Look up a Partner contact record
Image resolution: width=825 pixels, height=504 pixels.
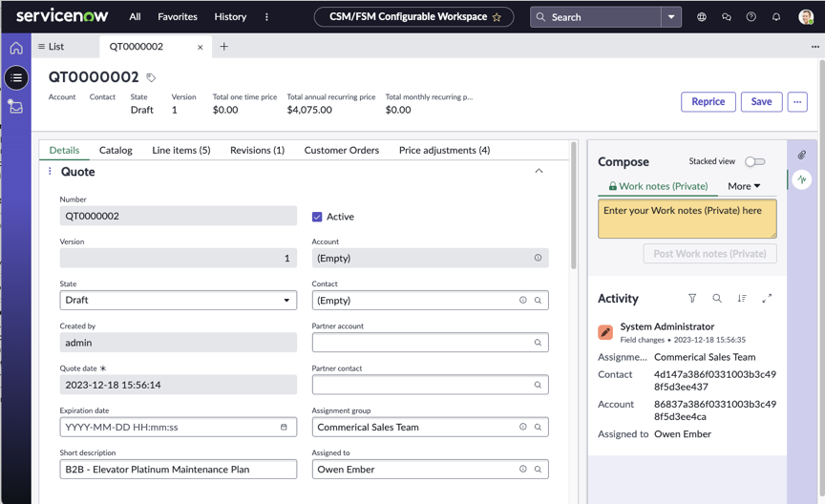tap(538, 385)
